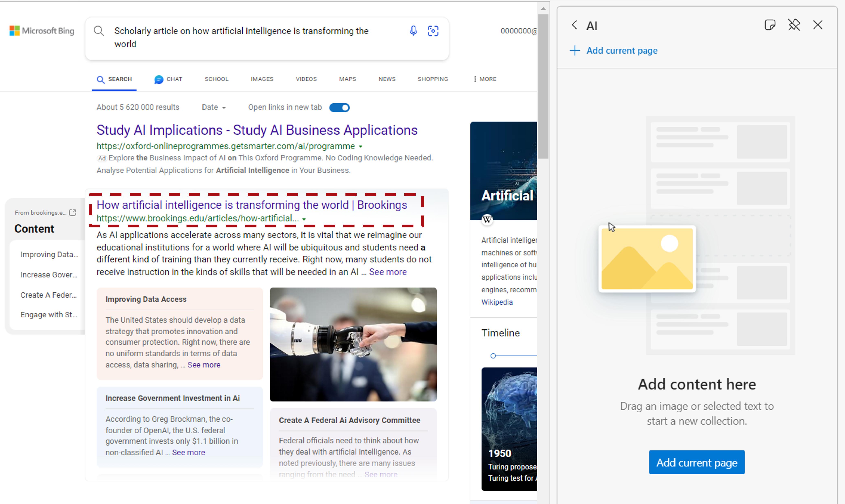Click the Add current page blue button
This screenshot has height=504, width=845.
pyautogui.click(x=696, y=463)
